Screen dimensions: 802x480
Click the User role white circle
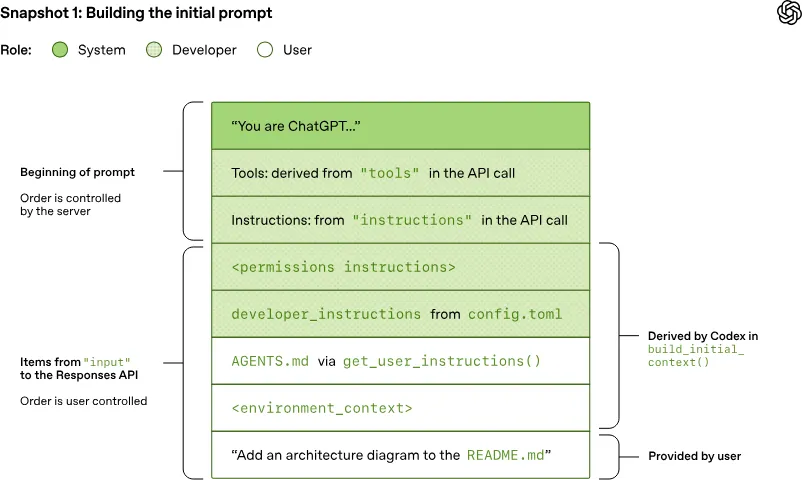[x=265, y=50]
